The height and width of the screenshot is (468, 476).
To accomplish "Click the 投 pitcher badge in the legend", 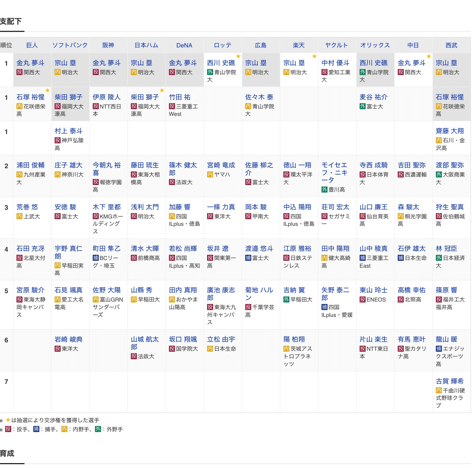I will (8, 429).
